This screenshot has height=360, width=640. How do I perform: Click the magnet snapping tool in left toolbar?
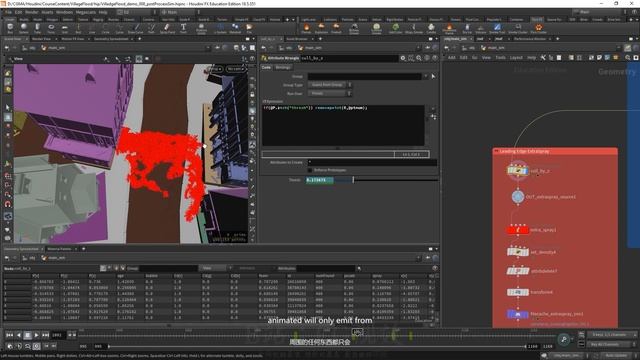click(8, 204)
